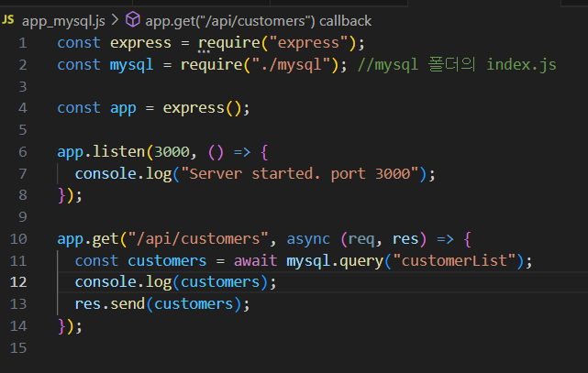Click line number 15 in gutter
The height and width of the screenshot is (373, 588).
tap(18, 348)
